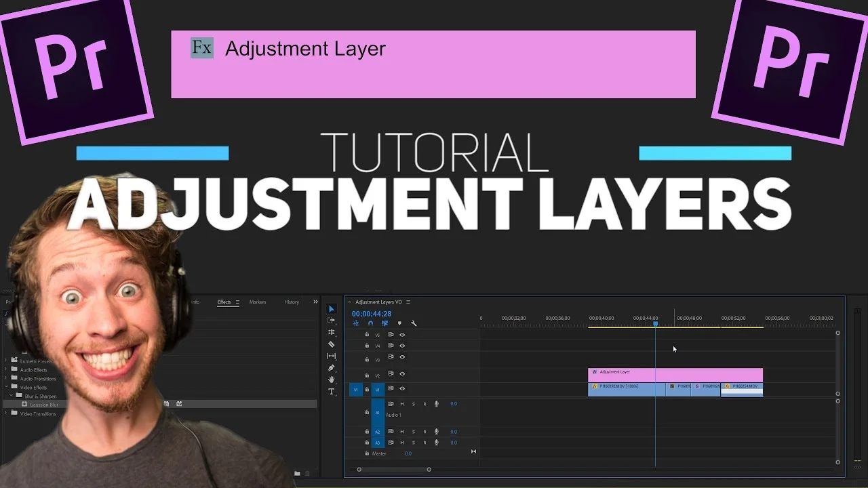The height and width of the screenshot is (488, 868).
Task: Toggle nest sequence insert option icon
Action: pyautogui.click(x=356, y=323)
